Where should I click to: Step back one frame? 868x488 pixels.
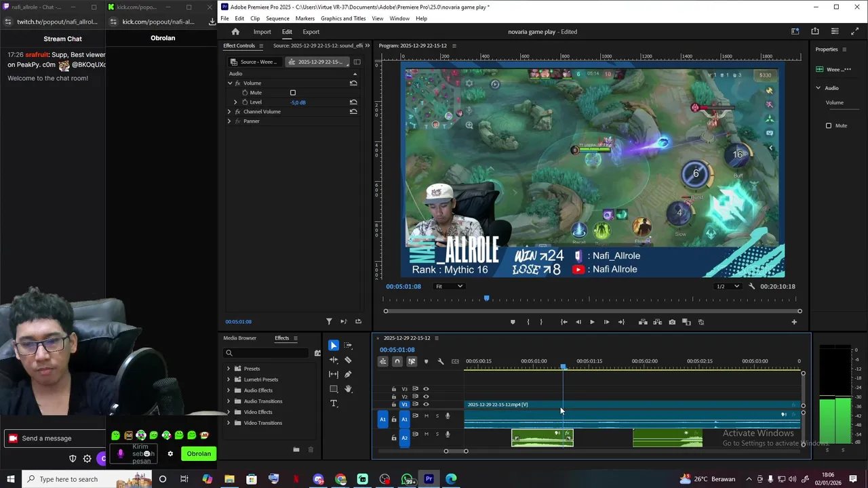[x=578, y=322]
